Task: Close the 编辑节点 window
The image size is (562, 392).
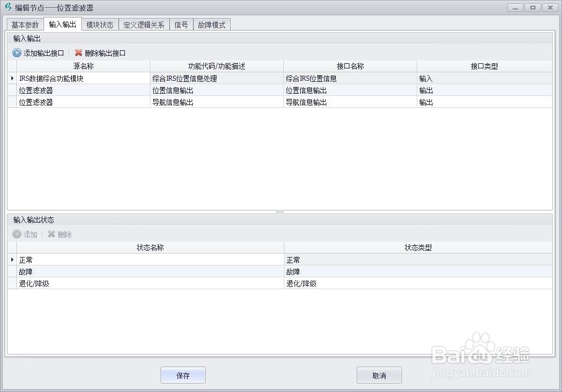Action: [550, 8]
